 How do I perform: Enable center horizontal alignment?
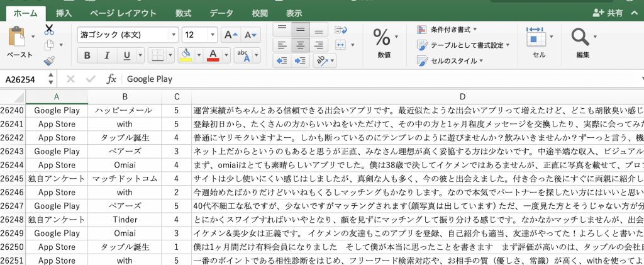point(301,45)
